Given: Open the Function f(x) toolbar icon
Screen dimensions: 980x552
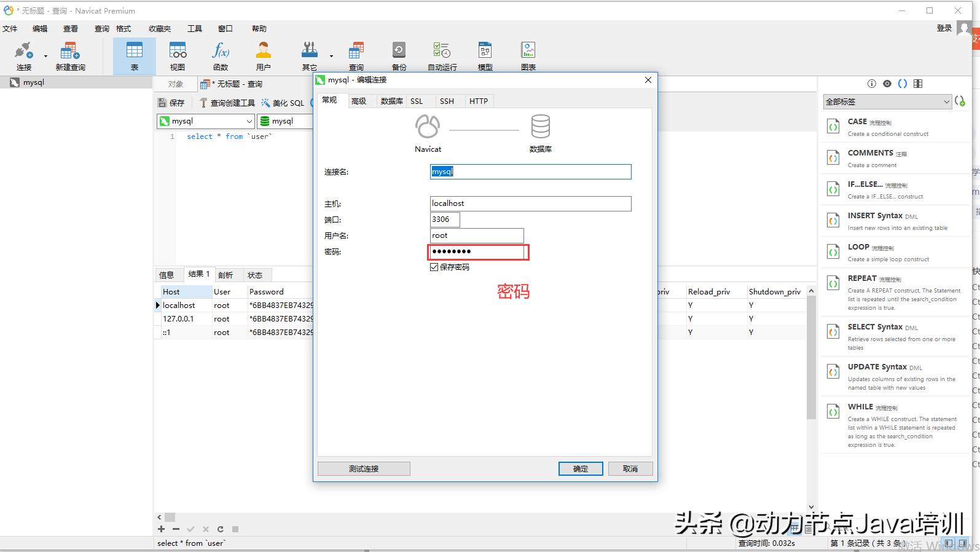Looking at the screenshot, I should pyautogui.click(x=221, y=56).
